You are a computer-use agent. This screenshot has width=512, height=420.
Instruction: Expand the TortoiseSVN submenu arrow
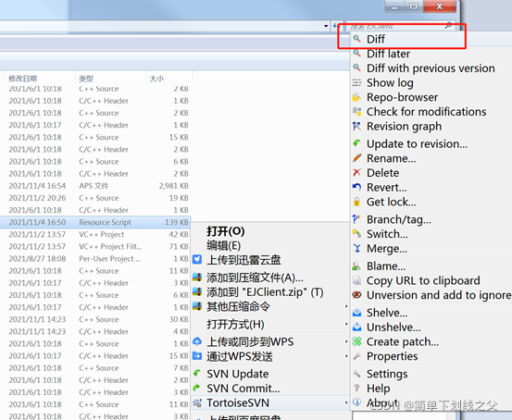(x=346, y=402)
